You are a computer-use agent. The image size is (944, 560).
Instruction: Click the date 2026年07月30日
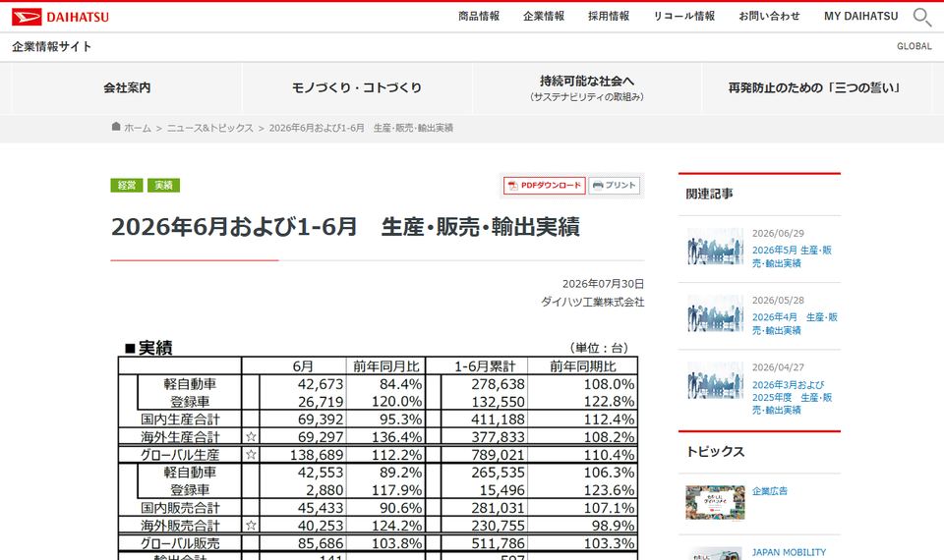(x=603, y=283)
